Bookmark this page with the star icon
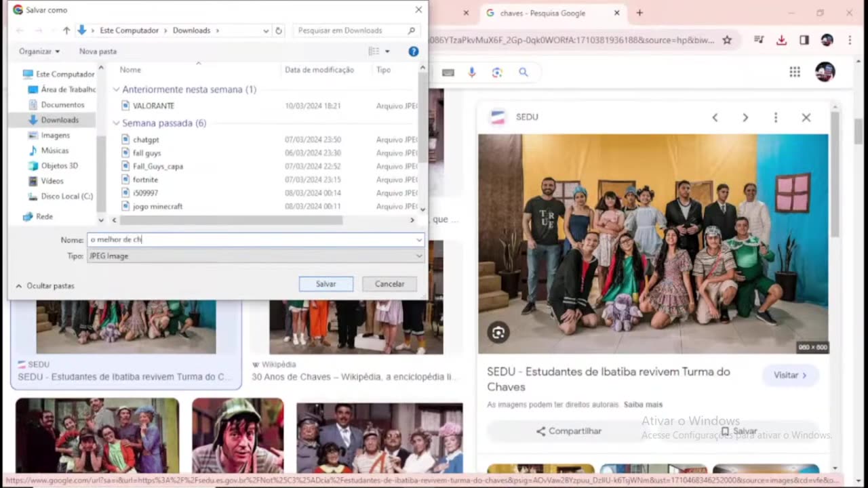The width and height of the screenshot is (868, 488). tap(727, 40)
